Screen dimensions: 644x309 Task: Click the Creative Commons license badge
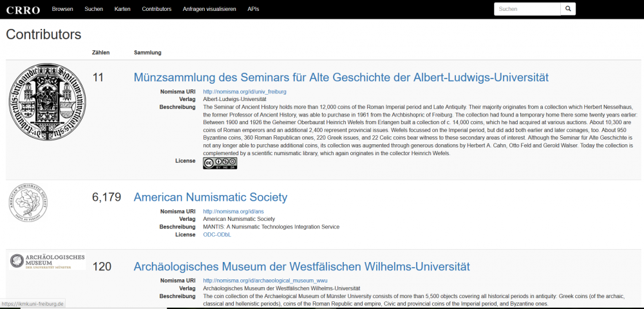click(x=220, y=163)
